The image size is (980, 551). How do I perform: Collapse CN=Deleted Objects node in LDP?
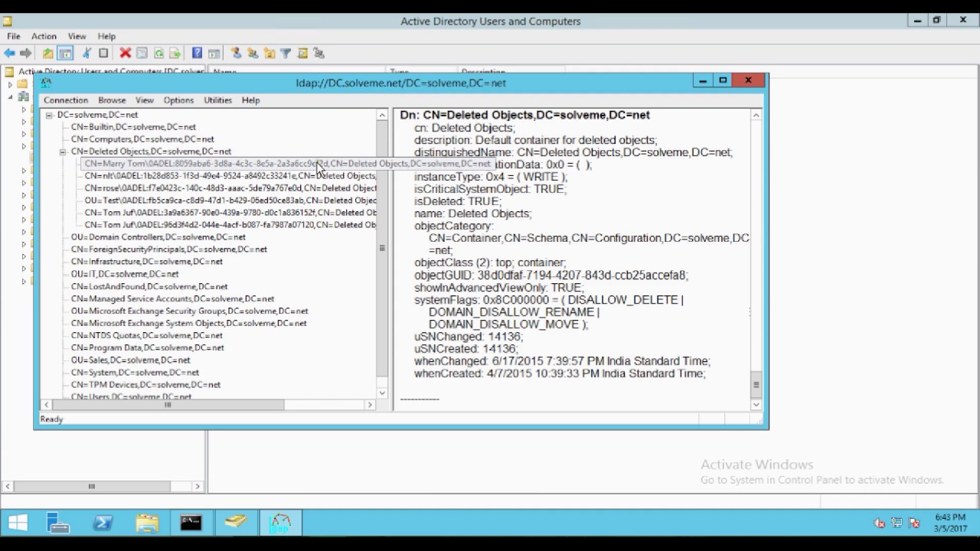(63, 152)
